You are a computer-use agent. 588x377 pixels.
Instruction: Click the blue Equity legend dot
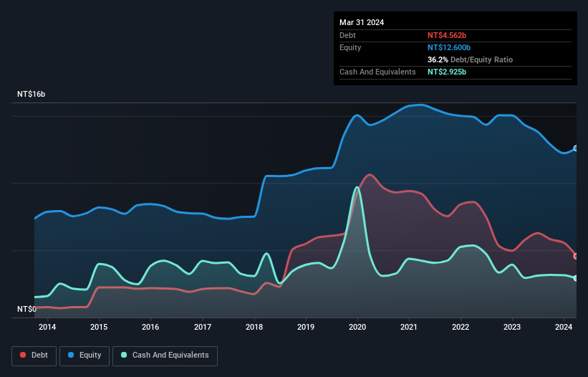pos(71,355)
